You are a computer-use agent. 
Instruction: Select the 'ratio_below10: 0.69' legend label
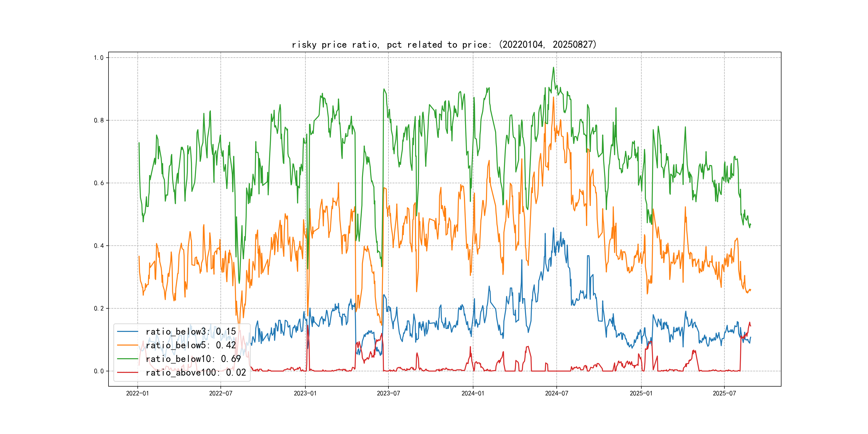193,359
